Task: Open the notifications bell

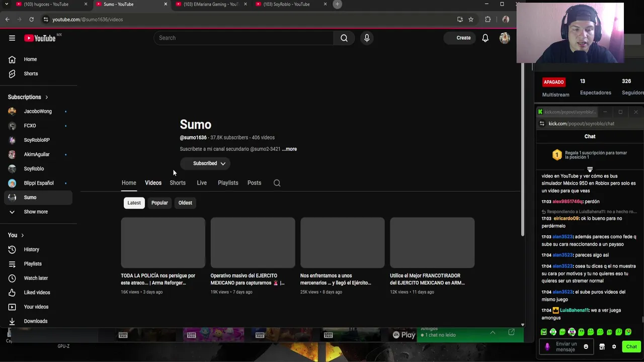Action: [x=485, y=38]
